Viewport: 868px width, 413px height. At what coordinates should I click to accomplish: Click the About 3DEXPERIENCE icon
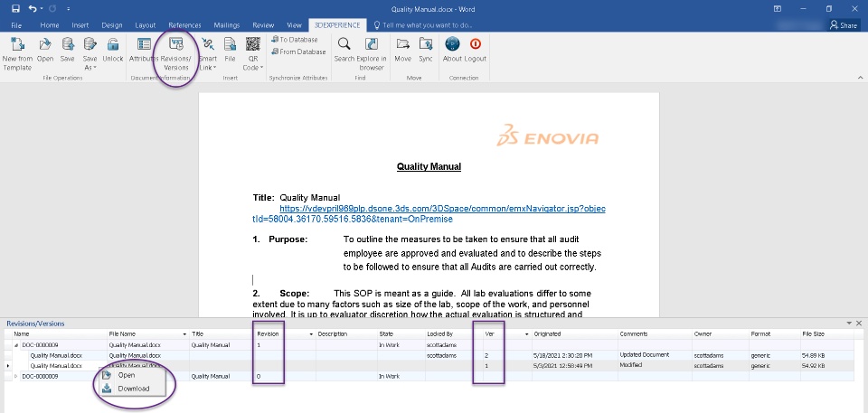point(452,43)
